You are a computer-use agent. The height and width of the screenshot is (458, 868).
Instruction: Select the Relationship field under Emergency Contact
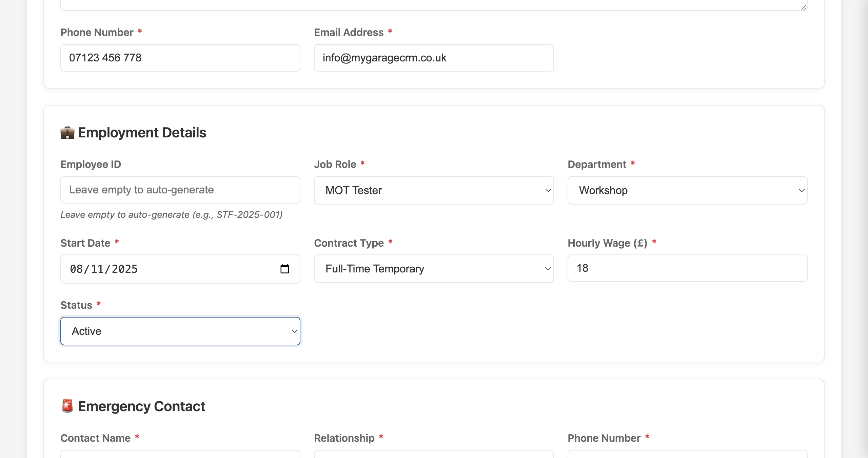click(x=434, y=456)
